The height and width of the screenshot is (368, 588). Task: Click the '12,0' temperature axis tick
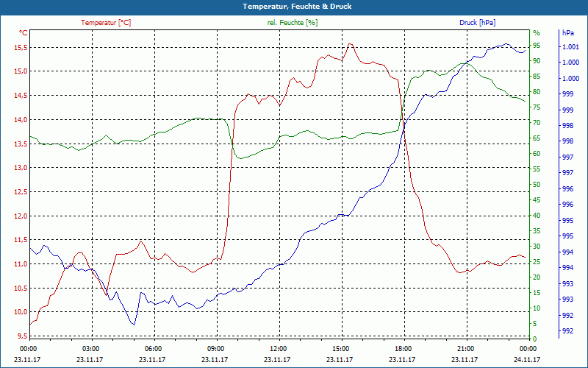tap(21, 216)
